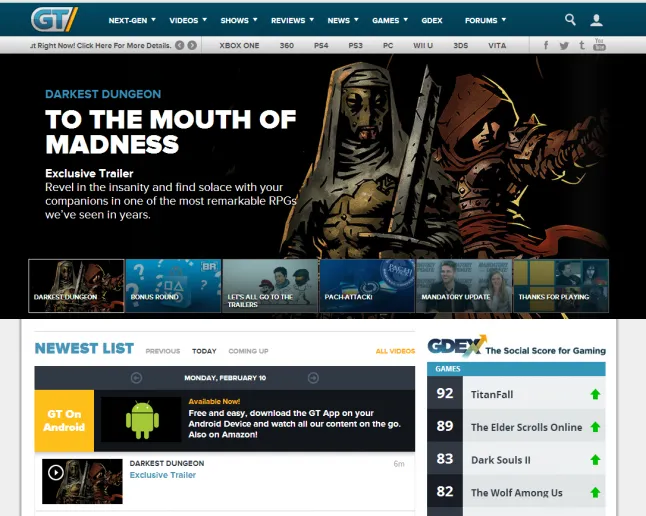This screenshot has height=516, width=646.
Task: Open Darkest Dungeon hero title link
Action: [103, 94]
